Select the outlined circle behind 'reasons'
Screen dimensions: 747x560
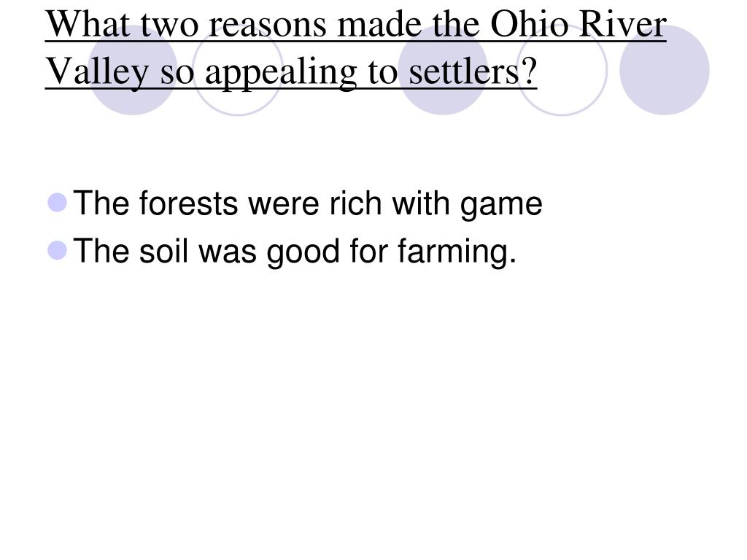(x=238, y=70)
